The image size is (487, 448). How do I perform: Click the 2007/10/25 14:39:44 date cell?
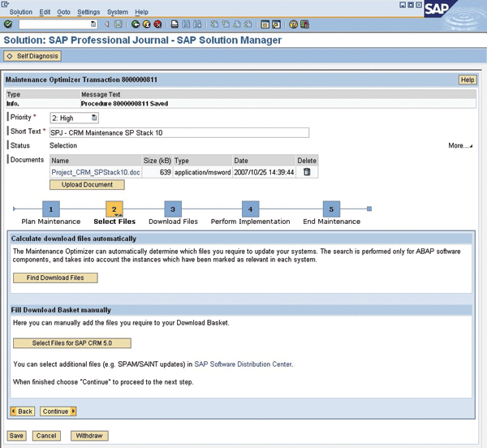coord(264,172)
